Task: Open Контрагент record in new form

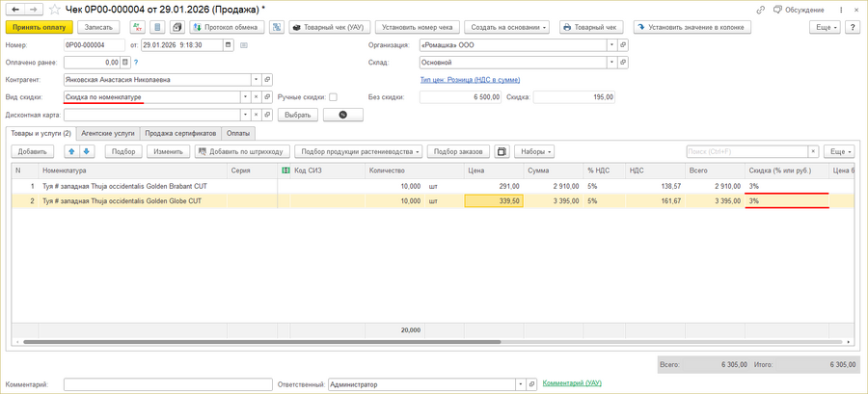Action: point(267,80)
